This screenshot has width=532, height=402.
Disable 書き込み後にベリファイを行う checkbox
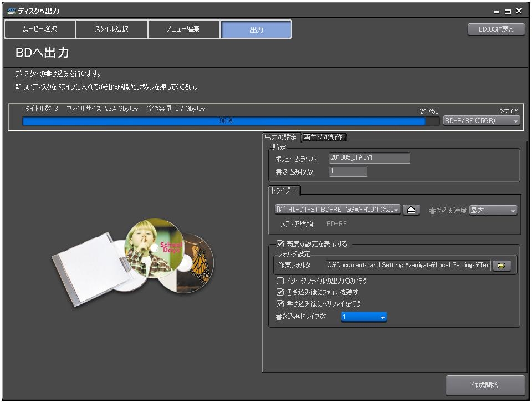280,304
